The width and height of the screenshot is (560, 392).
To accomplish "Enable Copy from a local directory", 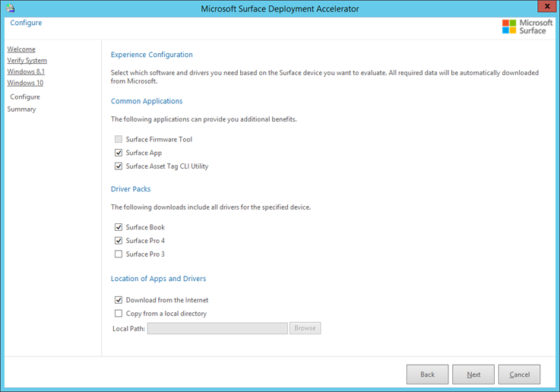I will [119, 314].
